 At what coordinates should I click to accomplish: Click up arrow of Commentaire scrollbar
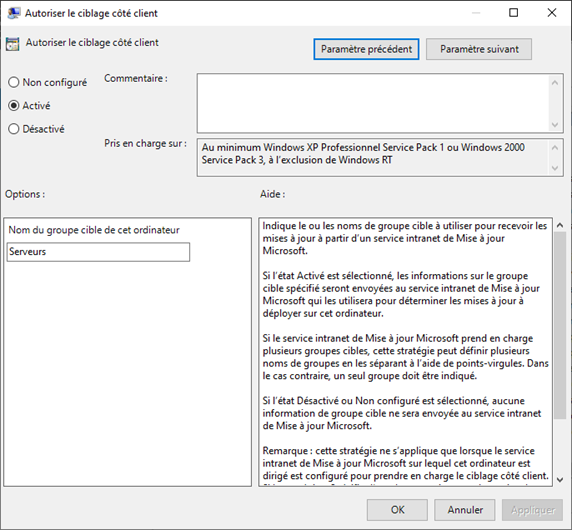(555, 83)
